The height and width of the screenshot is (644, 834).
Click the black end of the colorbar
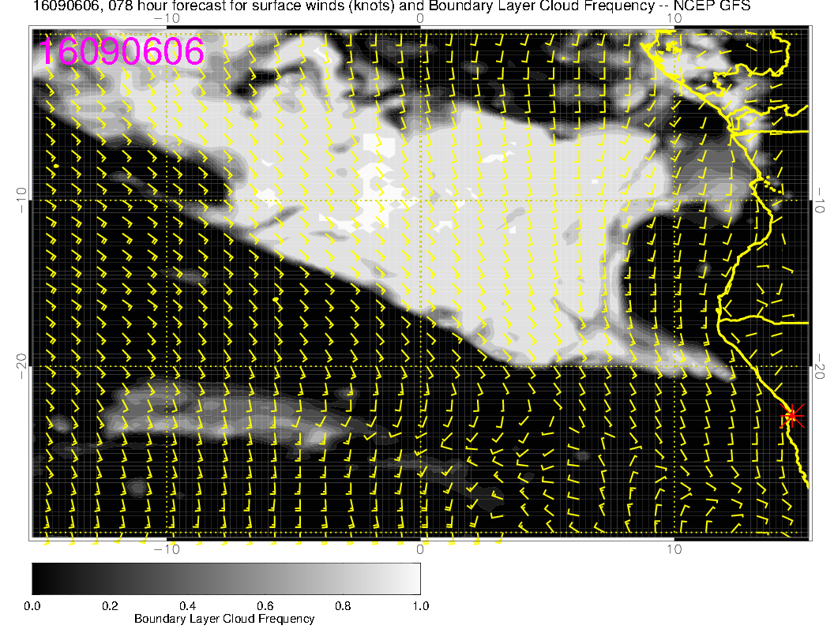pos(37,578)
